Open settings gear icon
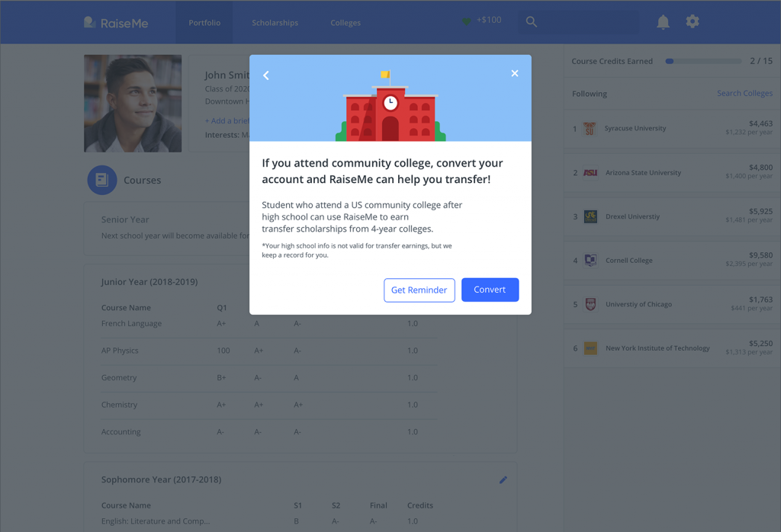The width and height of the screenshot is (781, 532). click(693, 21)
